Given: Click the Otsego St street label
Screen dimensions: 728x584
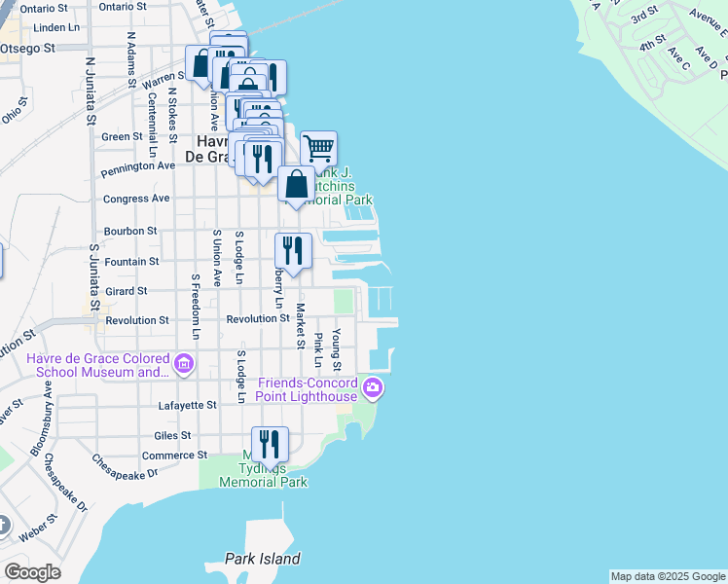Looking at the screenshot, I should [x=27, y=49].
